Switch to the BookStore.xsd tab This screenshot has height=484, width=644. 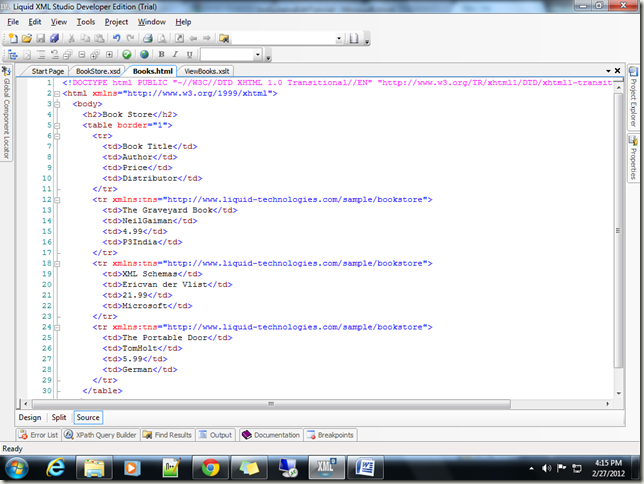coord(98,72)
